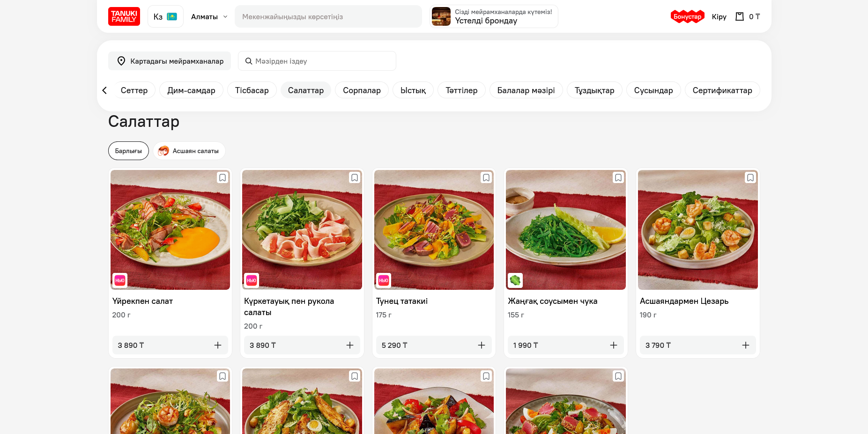Image resolution: width=868 pixels, height=434 pixels.
Task: Switch language via the Кз flag button
Action: tap(165, 16)
